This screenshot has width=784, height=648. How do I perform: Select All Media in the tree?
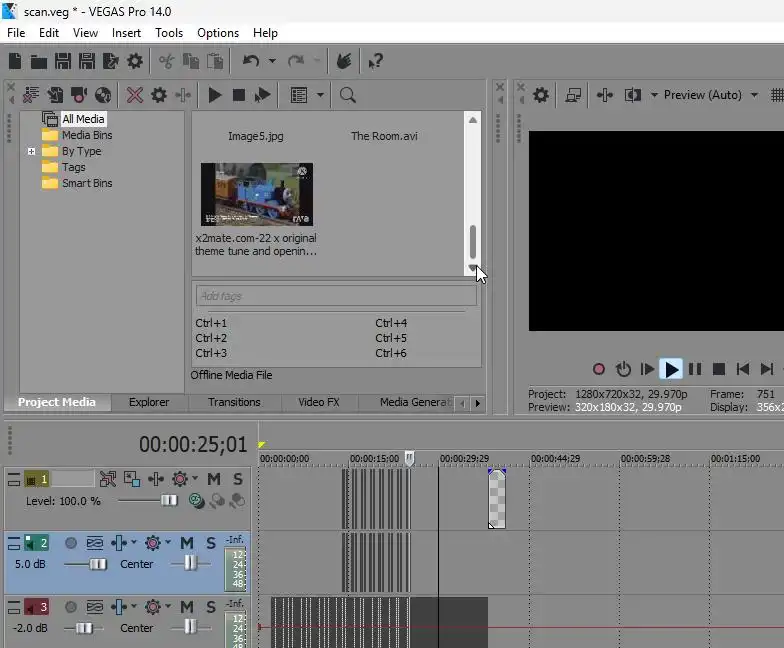[x=83, y=119]
